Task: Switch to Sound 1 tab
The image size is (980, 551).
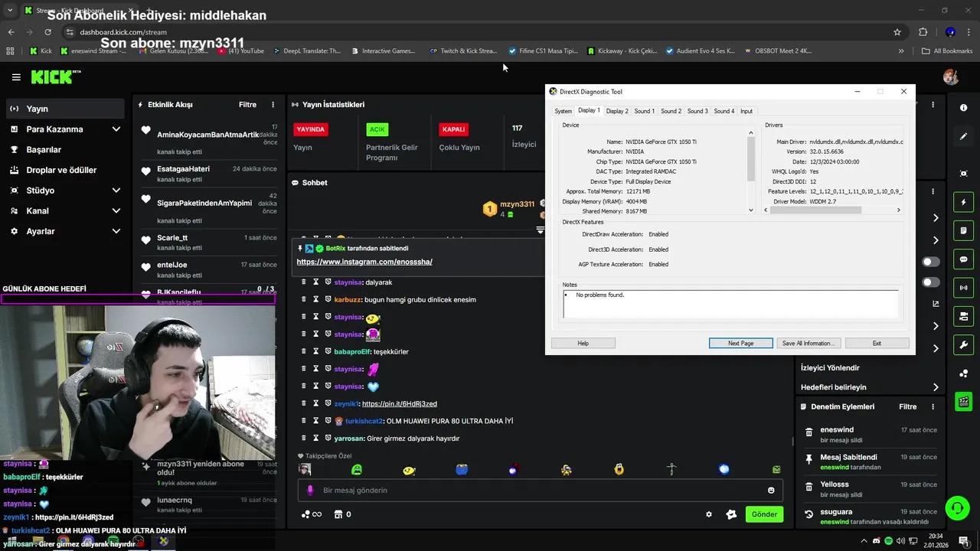Action: [x=644, y=111]
